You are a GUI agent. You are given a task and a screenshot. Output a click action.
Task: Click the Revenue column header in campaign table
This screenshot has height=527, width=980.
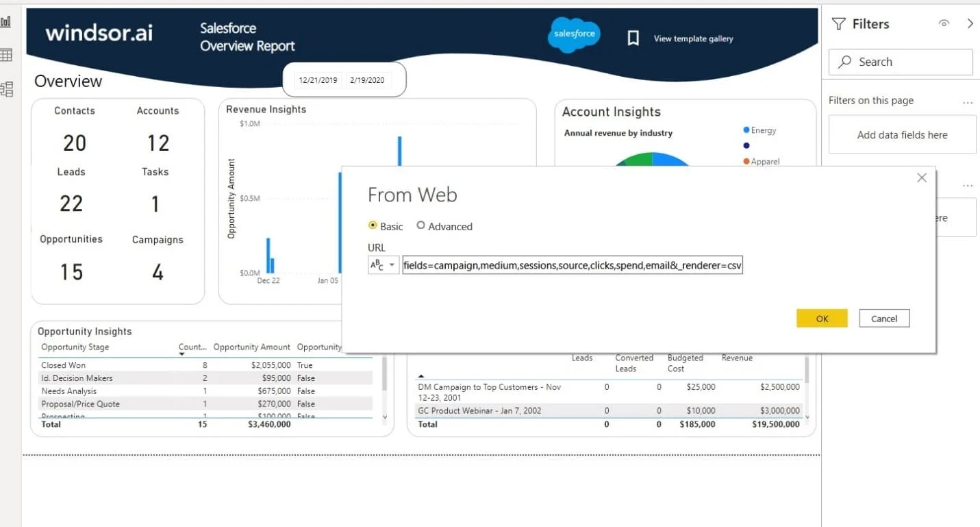point(737,358)
